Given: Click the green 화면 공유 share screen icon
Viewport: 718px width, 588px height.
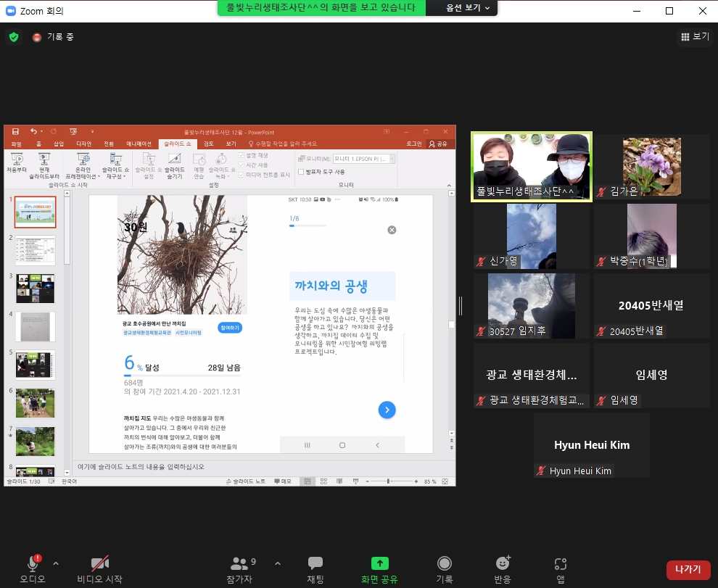Looking at the screenshot, I should click(379, 563).
